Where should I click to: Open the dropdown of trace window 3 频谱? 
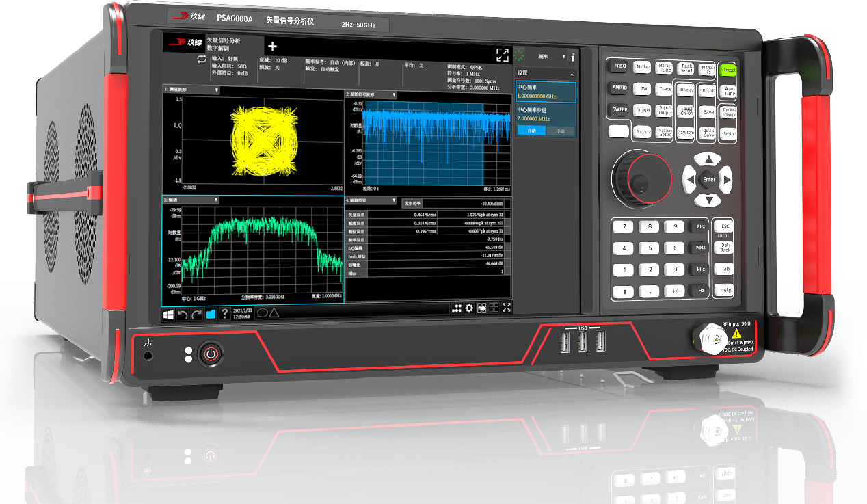216,200
